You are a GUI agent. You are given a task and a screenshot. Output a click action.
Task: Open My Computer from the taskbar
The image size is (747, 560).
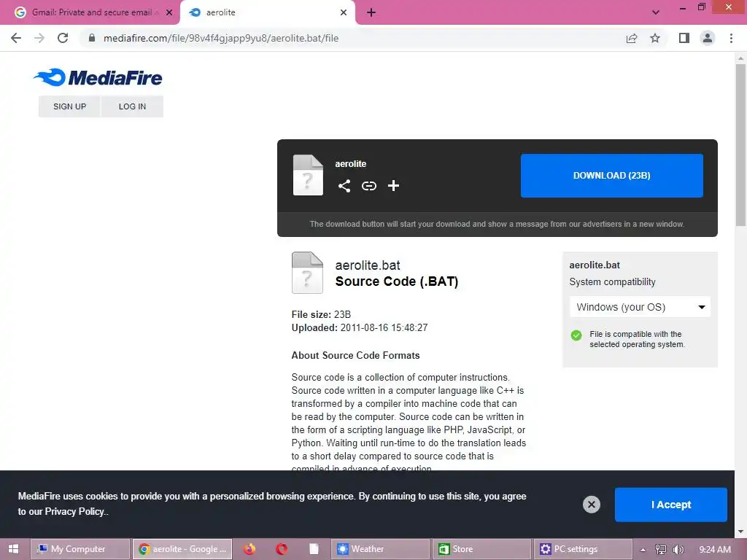click(80, 549)
